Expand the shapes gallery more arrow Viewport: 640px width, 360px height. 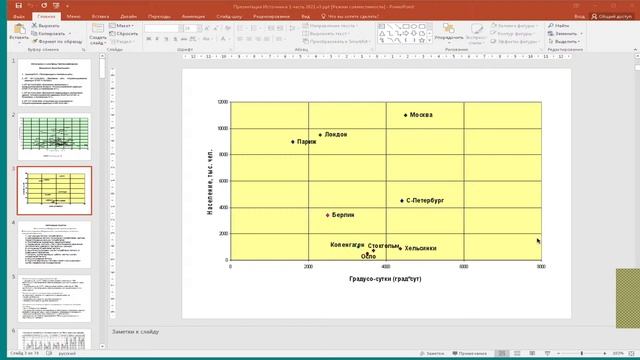(429, 41)
